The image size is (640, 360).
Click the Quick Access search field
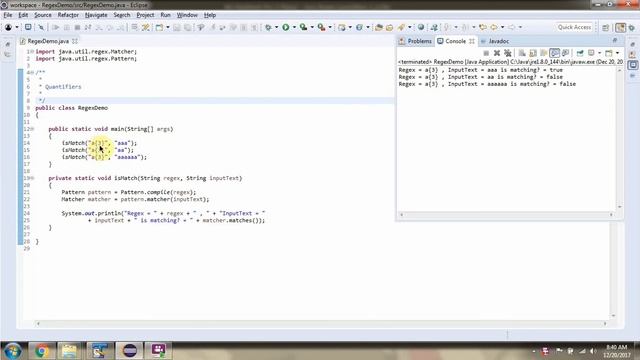pos(574,27)
